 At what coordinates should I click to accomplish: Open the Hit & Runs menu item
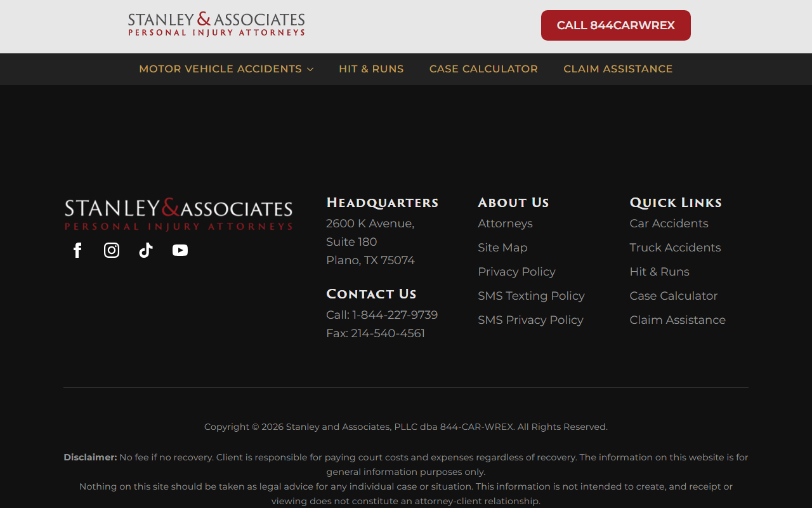pos(371,69)
